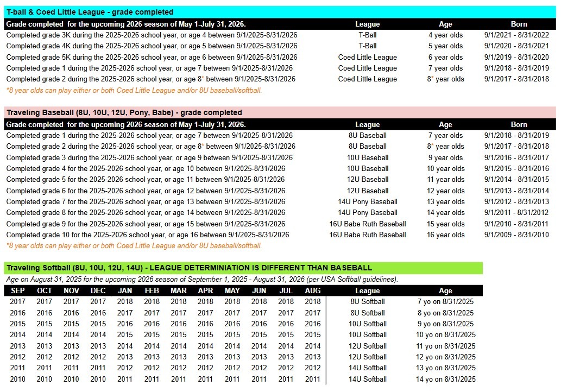Select the SEP month column header
561x392 pixels.
tap(18, 290)
